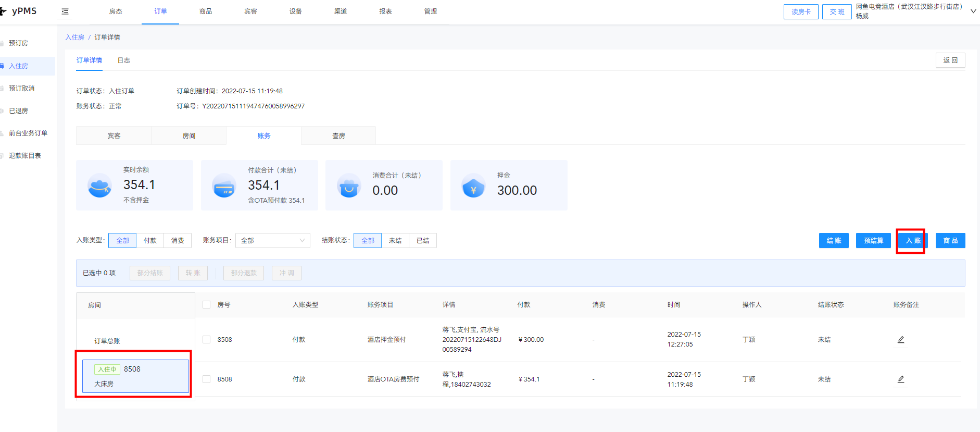Image resolution: width=980 pixels, height=432 pixels.
Task: Open 前台业务订单 in the sidebar
Action: [28, 133]
